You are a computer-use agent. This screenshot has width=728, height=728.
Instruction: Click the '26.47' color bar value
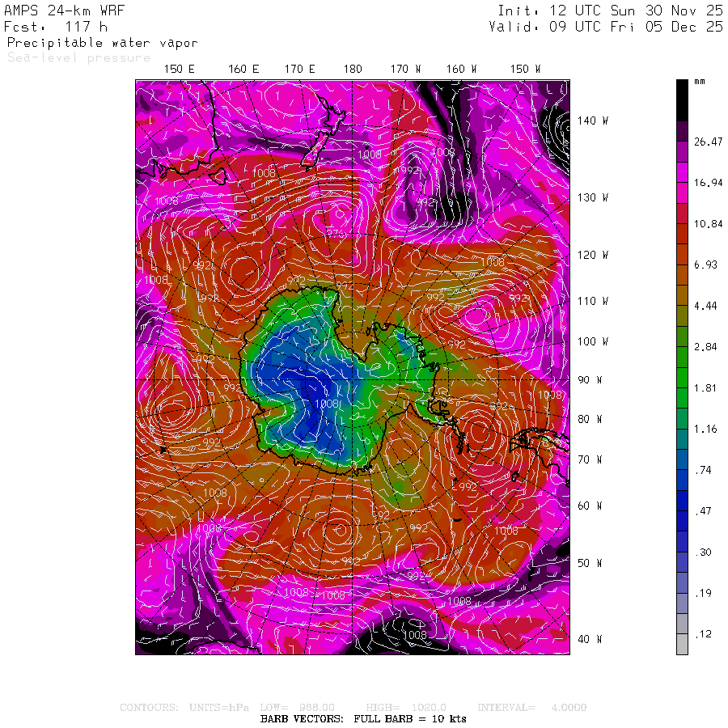tap(708, 142)
